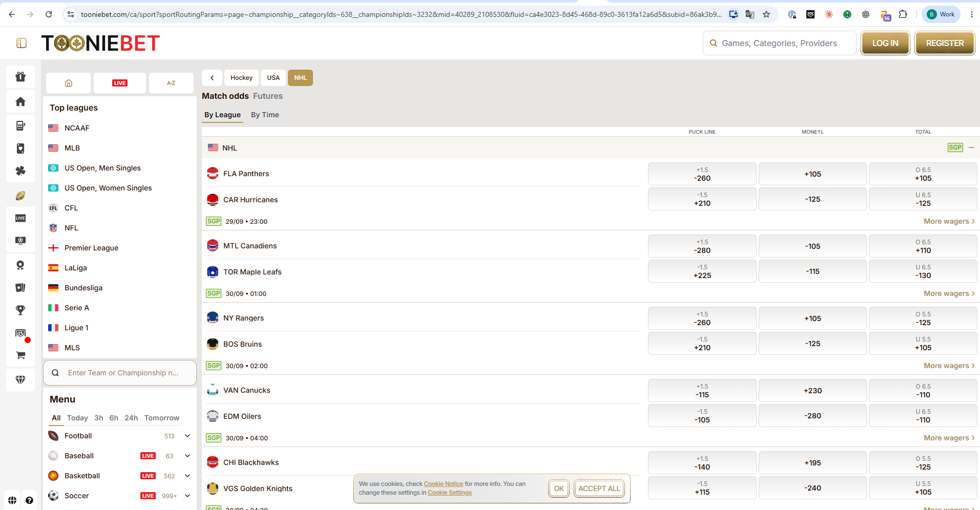Select FLA Panthers moneyline +105

[812, 174]
